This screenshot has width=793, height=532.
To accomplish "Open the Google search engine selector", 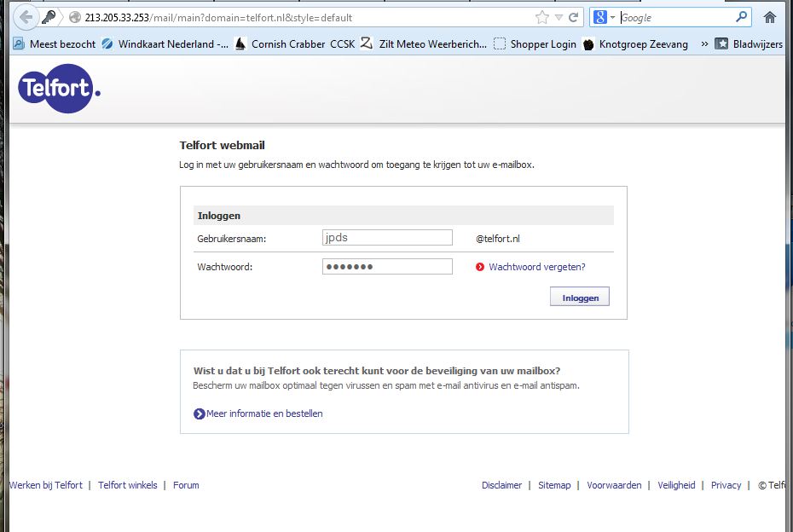I will click(x=604, y=18).
